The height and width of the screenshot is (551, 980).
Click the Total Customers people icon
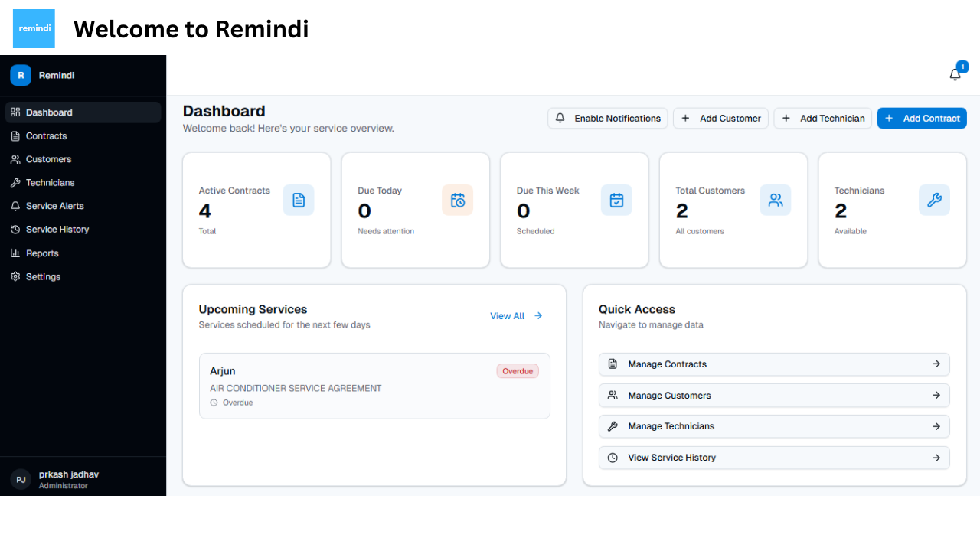click(776, 200)
